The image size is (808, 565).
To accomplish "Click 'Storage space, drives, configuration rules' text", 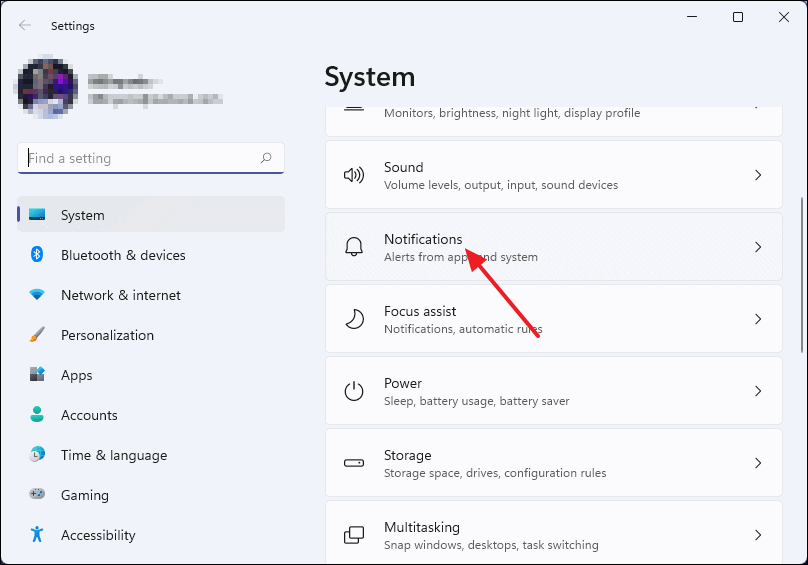I will [x=495, y=473].
